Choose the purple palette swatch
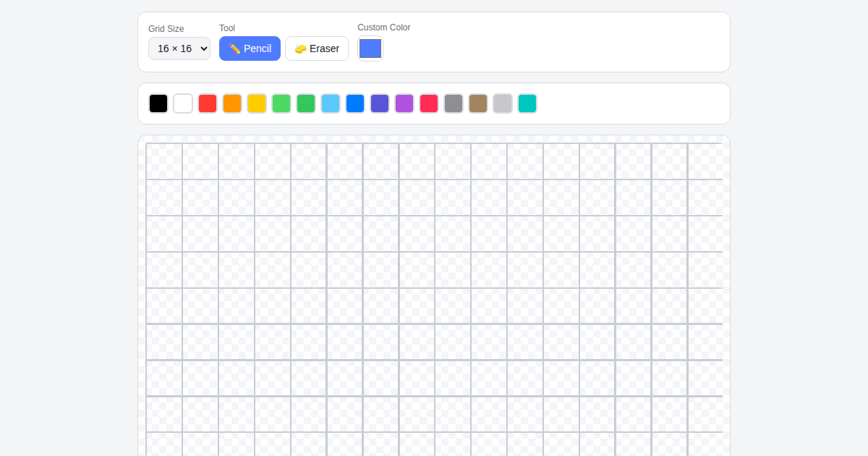This screenshot has width=868, height=456. 404,104
